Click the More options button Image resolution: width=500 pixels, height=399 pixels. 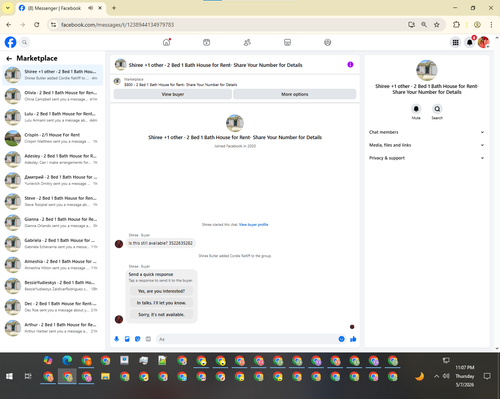(295, 94)
